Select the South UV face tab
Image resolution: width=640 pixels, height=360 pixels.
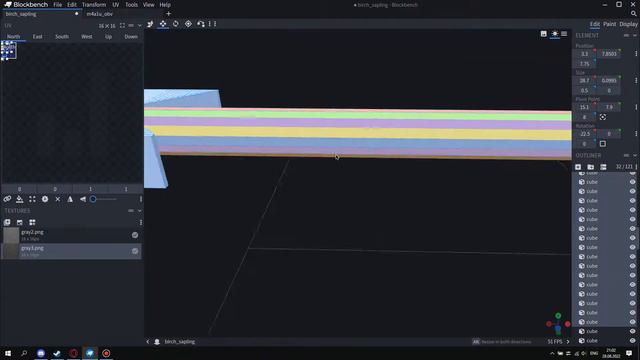click(x=62, y=37)
